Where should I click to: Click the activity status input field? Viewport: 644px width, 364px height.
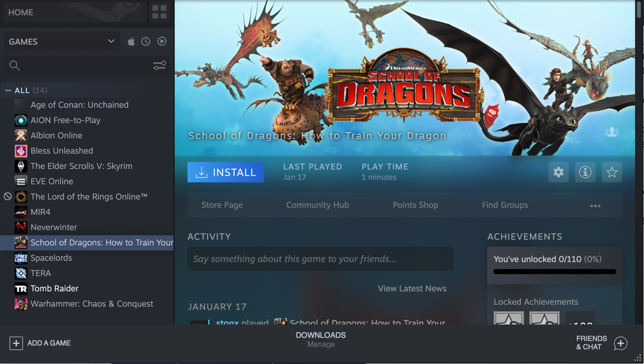321,259
